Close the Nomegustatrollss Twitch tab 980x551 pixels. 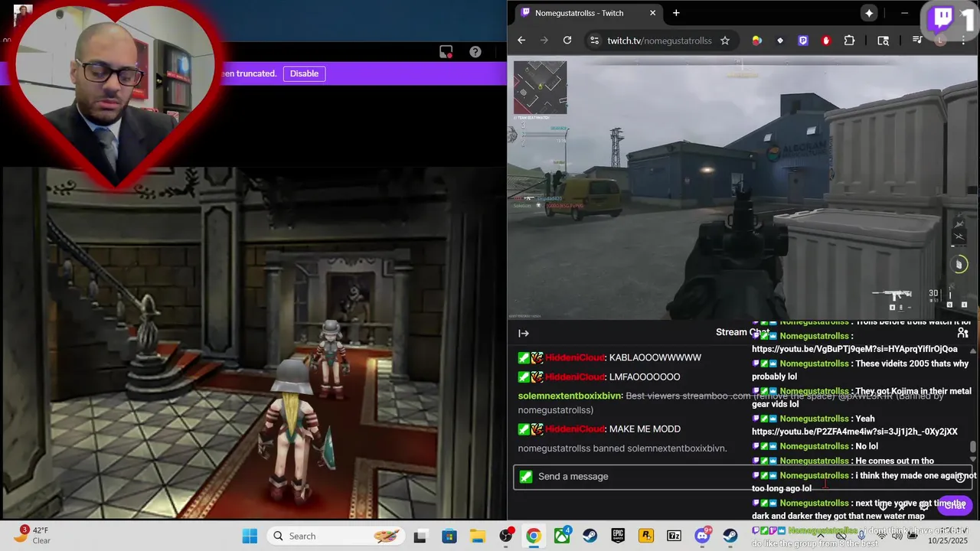(x=653, y=13)
